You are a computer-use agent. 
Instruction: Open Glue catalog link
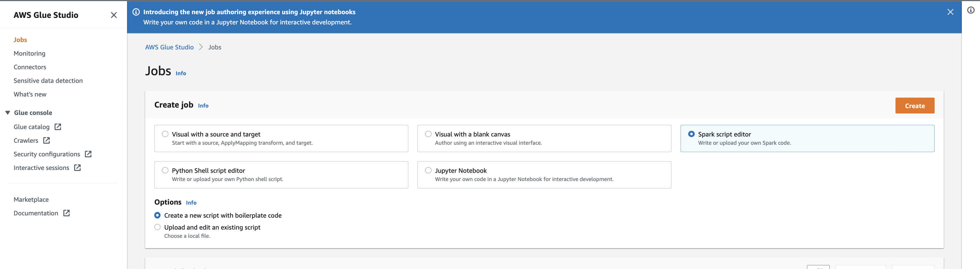click(x=31, y=127)
